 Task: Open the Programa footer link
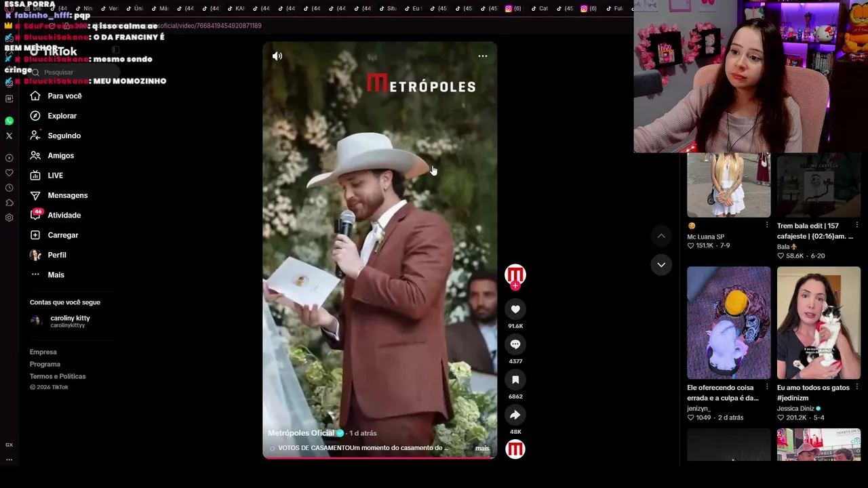point(45,364)
